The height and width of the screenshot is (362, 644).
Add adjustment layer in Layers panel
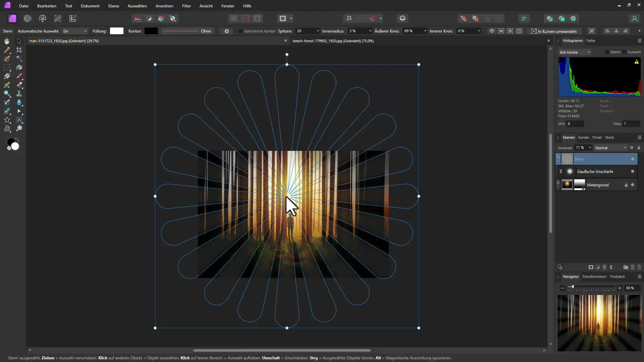click(598, 267)
